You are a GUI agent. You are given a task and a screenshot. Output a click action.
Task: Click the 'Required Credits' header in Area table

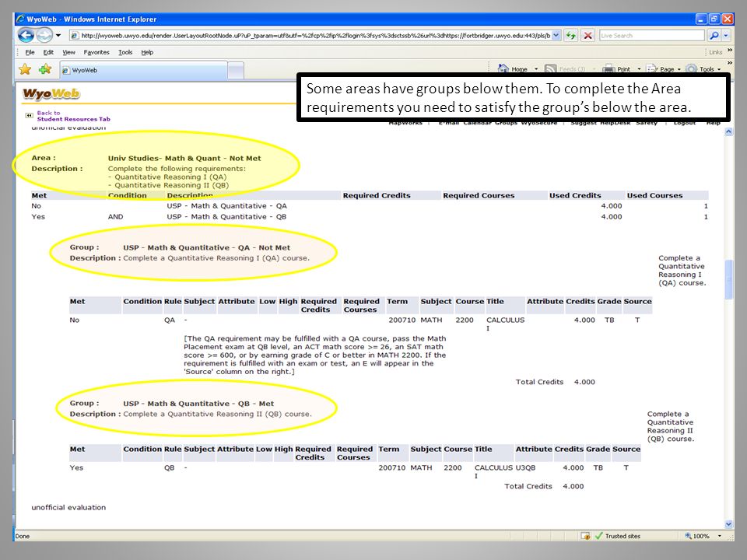[x=377, y=196]
